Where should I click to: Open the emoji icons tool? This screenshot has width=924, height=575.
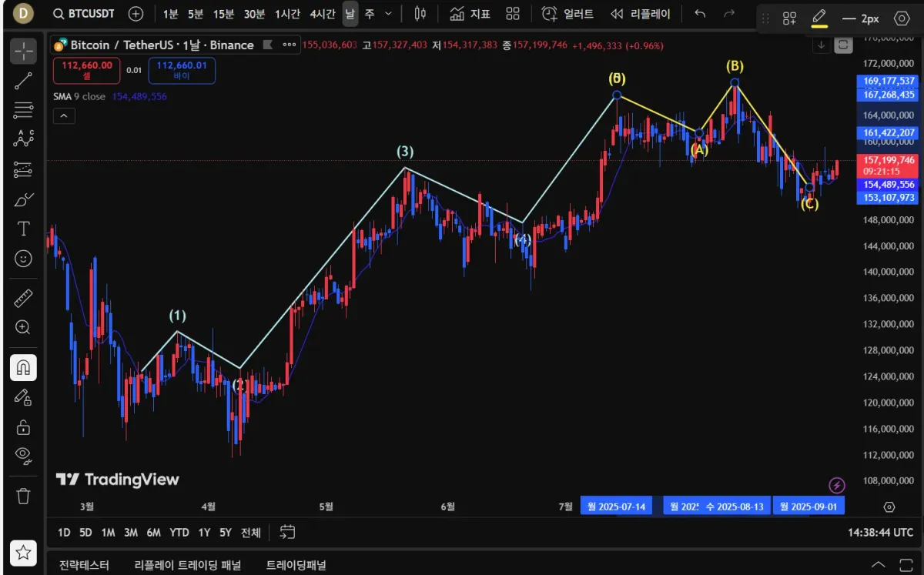[x=23, y=259]
